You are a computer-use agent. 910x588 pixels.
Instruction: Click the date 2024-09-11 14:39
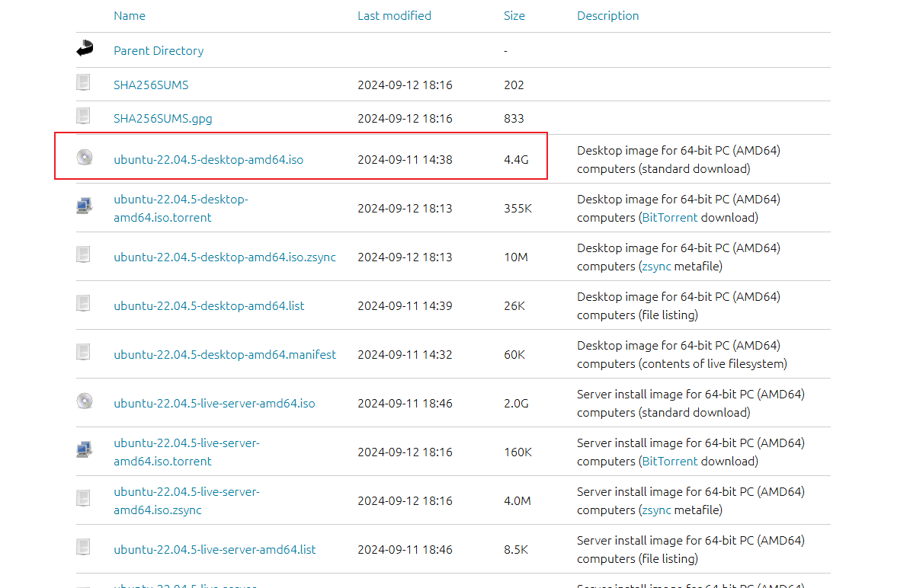(405, 305)
